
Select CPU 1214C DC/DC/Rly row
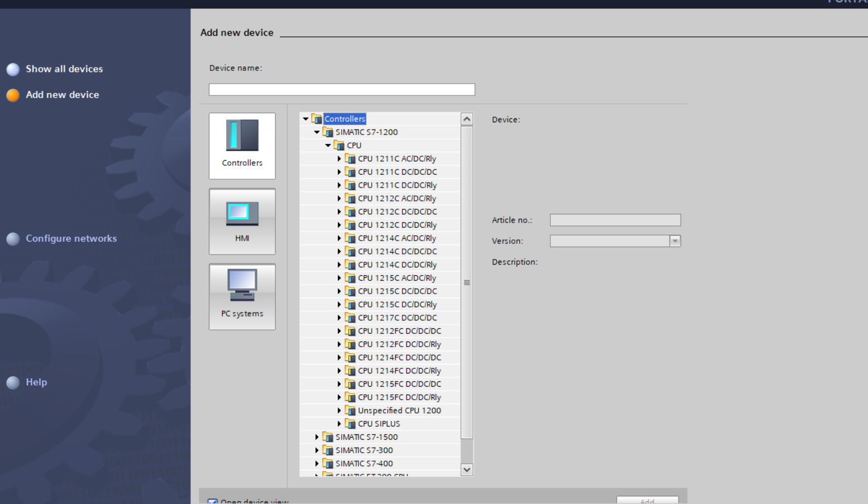pos(380,265)
